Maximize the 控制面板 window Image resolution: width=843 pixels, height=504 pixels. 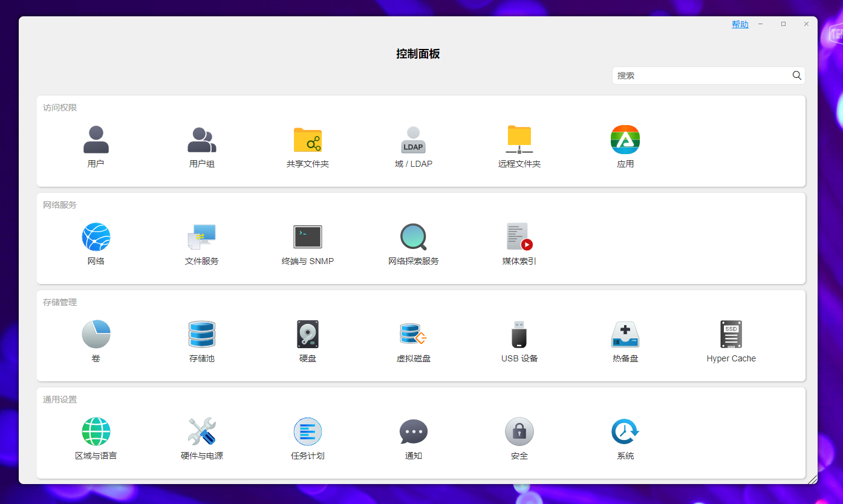pyautogui.click(x=783, y=24)
